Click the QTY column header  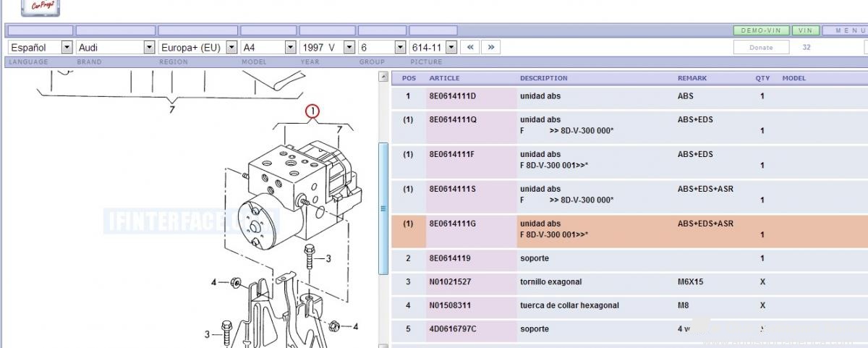point(762,78)
